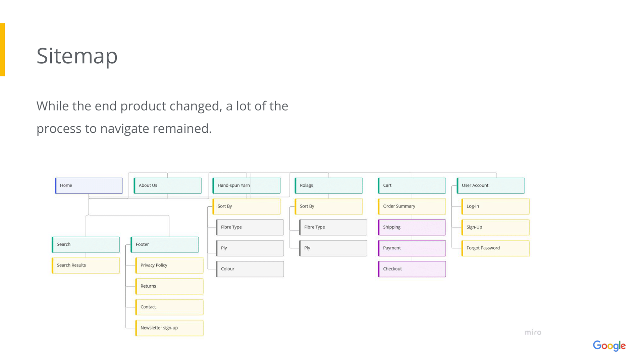Select the Hand-spun Yarn node
The image size is (644, 362).
click(247, 185)
